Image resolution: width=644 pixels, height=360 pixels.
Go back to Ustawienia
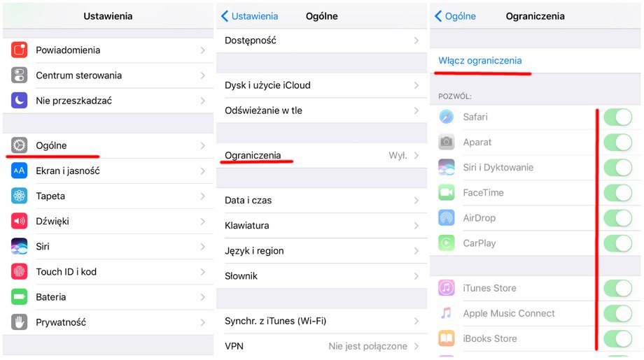point(249,16)
